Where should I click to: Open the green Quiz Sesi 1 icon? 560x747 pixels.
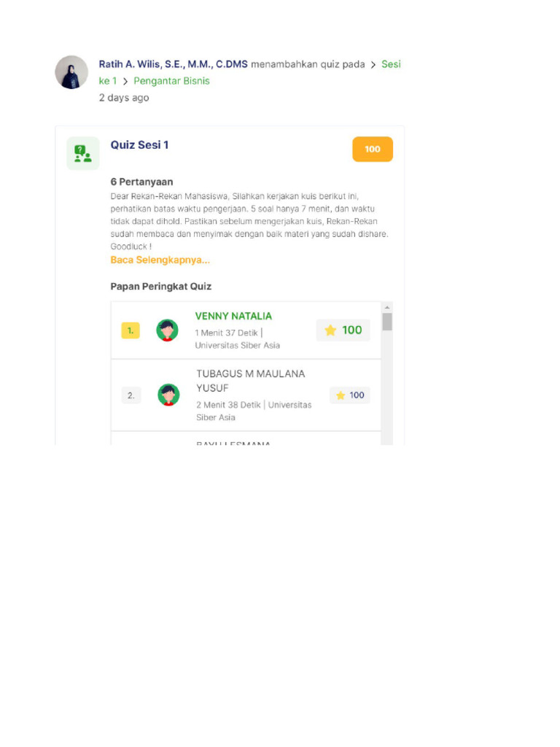83,153
